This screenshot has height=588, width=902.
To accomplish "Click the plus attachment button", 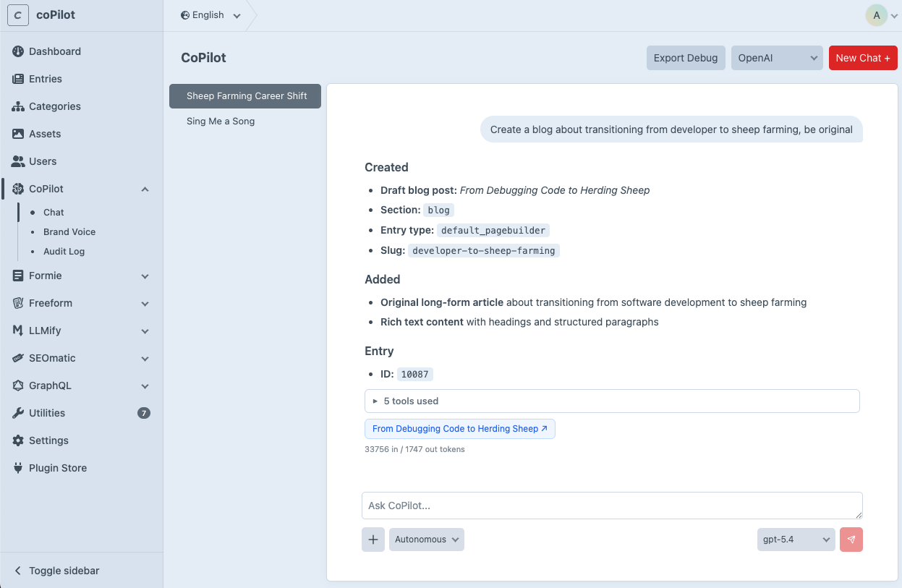I will (373, 540).
